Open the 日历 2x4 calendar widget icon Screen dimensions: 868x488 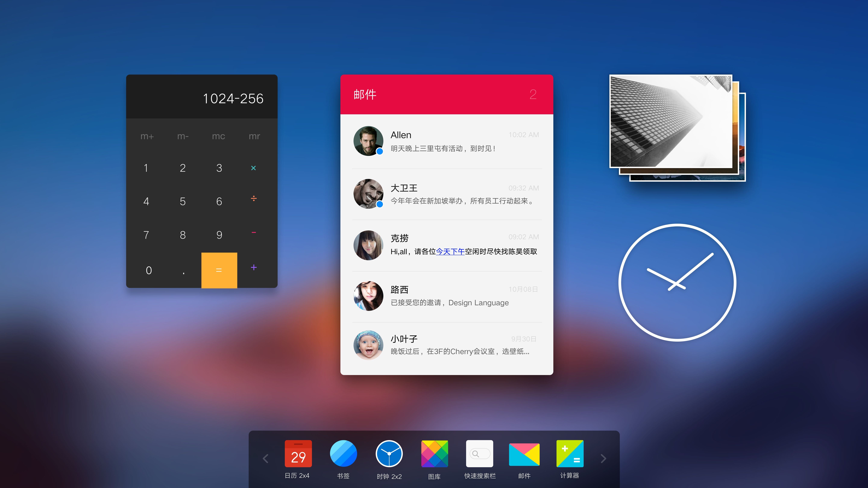click(298, 453)
